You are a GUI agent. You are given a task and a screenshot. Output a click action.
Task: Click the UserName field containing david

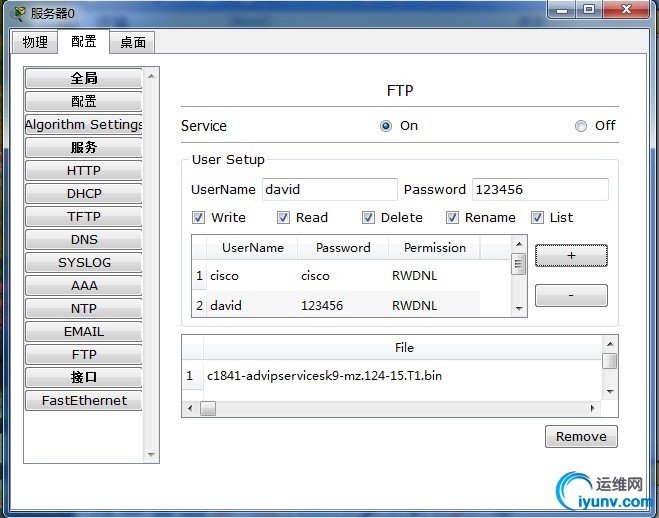point(330,189)
